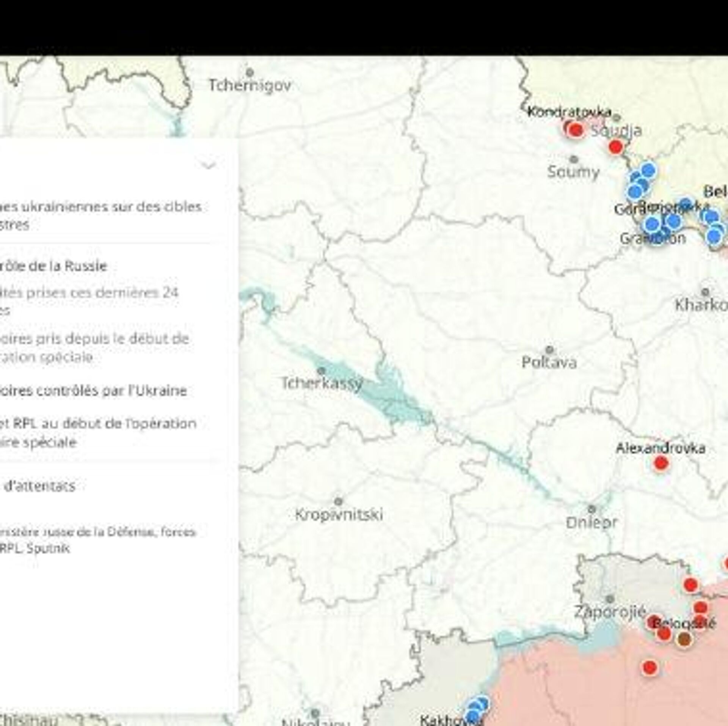Click the red marker just right of Soudja

coord(616,146)
